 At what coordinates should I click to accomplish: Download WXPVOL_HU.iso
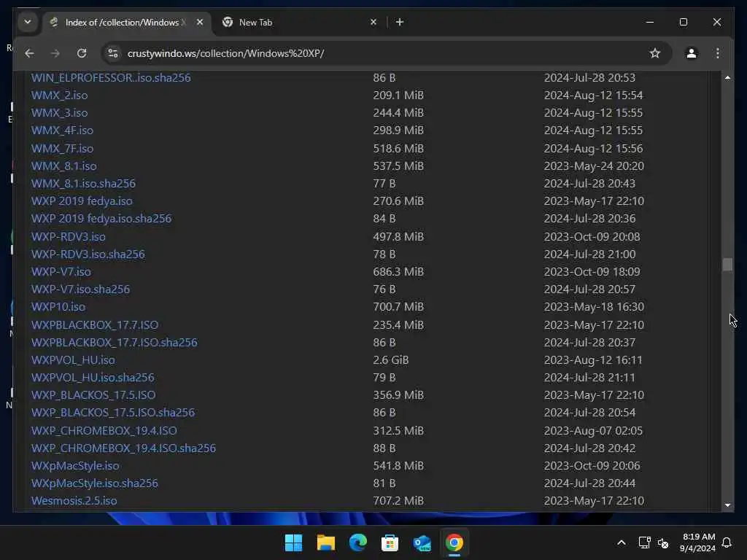click(74, 360)
